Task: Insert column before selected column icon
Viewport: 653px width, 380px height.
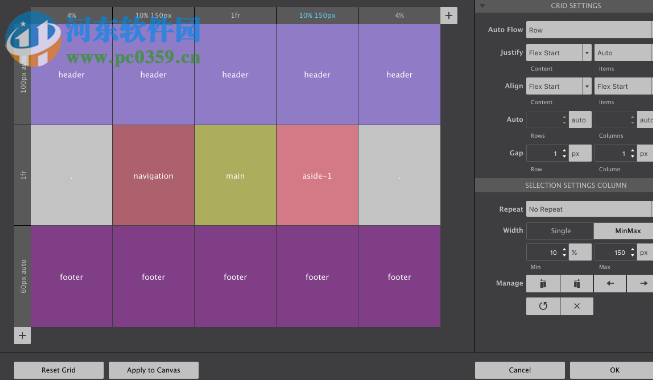Action: 543,284
